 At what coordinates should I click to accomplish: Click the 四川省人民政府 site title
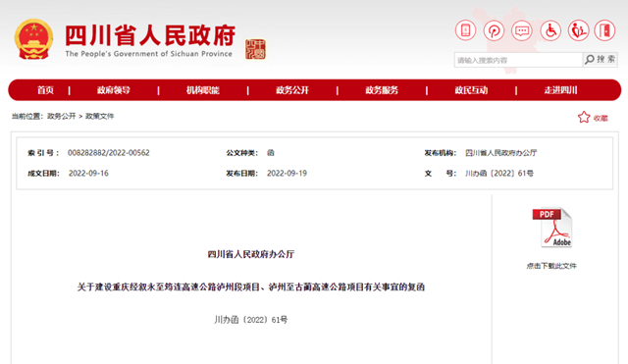[150, 36]
